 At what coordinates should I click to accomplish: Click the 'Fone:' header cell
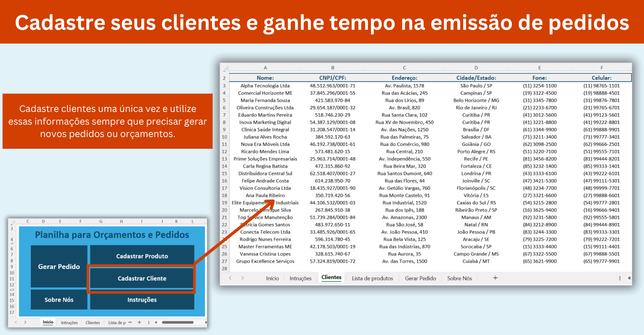(539, 78)
